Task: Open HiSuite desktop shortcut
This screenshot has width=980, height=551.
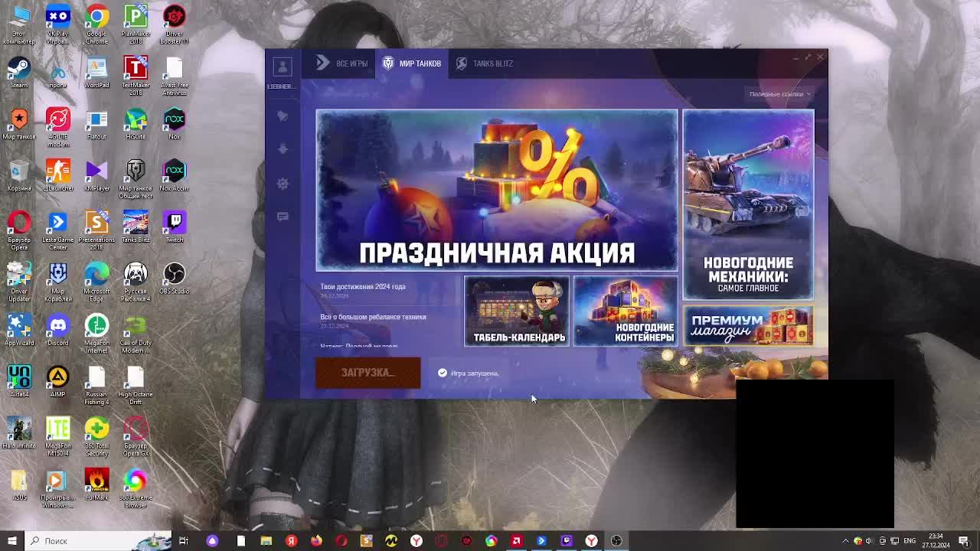Action: pos(136,124)
